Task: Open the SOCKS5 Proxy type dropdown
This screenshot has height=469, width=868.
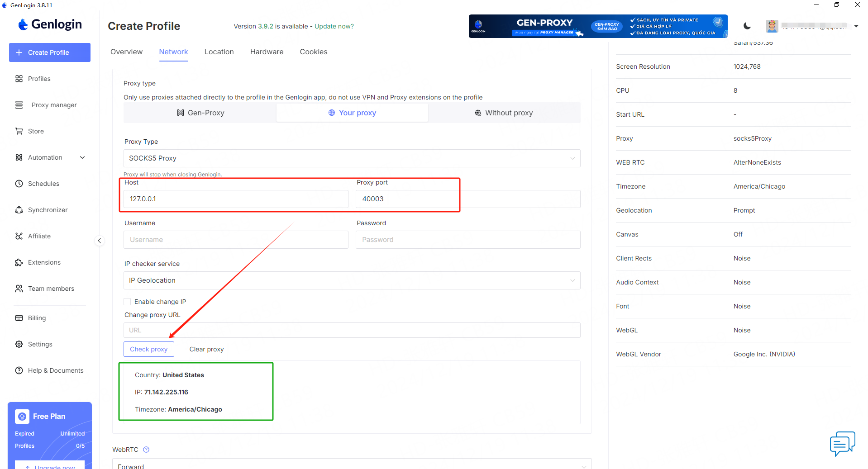Action: click(352, 158)
